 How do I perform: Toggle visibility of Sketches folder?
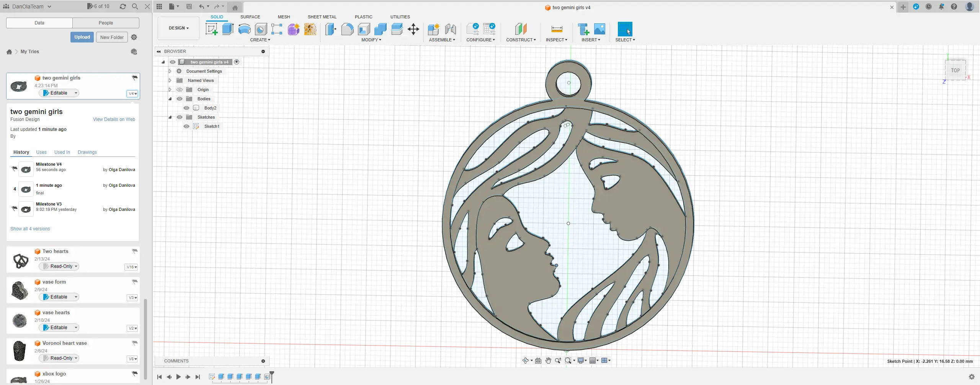coord(179,117)
